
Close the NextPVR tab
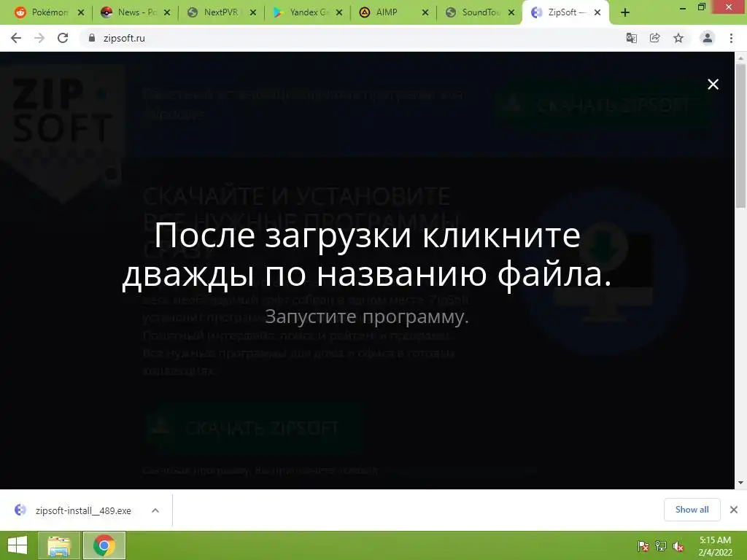click(x=253, y=12)
